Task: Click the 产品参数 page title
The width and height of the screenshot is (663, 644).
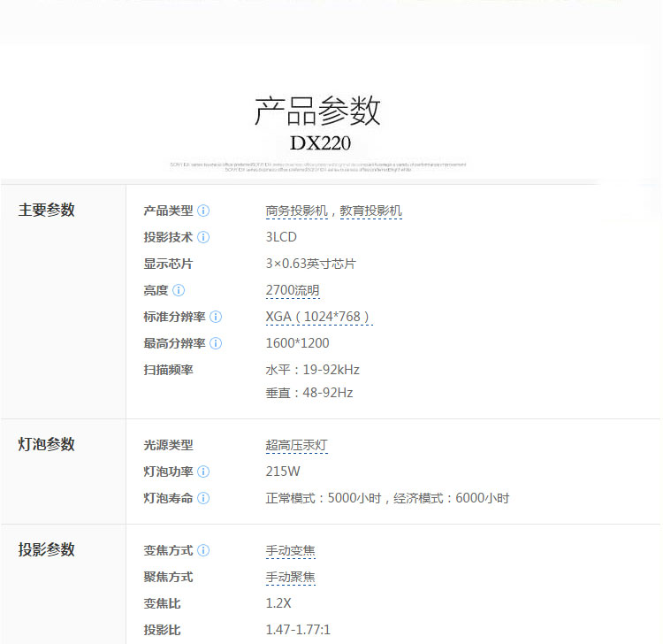Action: coord(317,111)
